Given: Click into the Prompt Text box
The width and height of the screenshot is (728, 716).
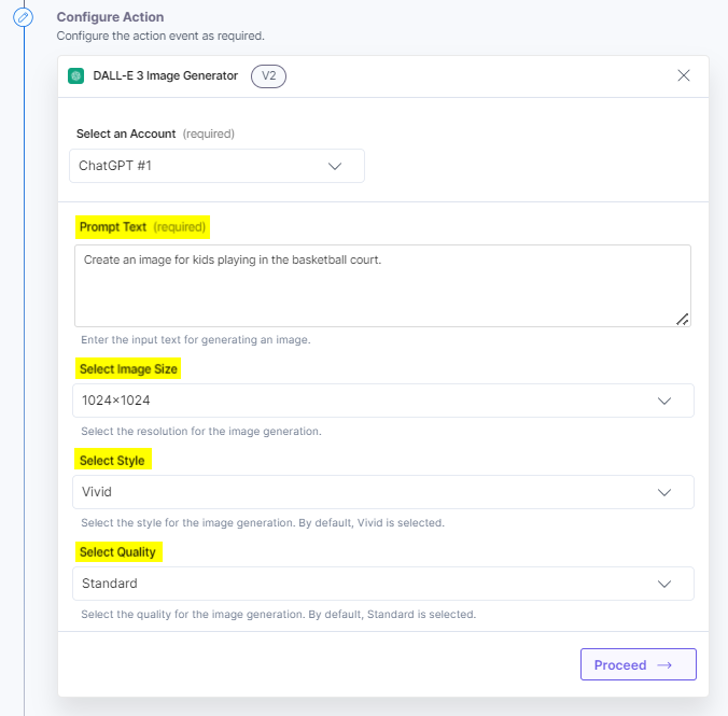Looking at the screenshot, I should [382, 286].
